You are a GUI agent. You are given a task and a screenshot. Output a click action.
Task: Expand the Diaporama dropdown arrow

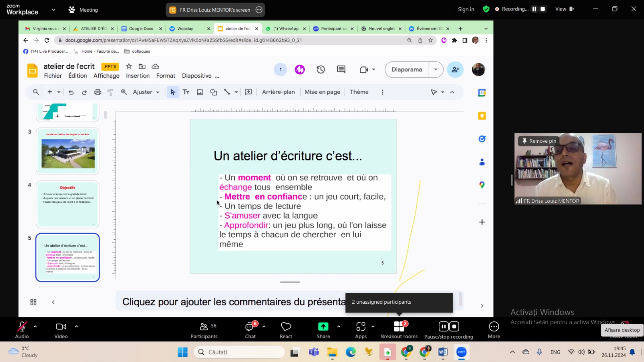coord(436,70)
